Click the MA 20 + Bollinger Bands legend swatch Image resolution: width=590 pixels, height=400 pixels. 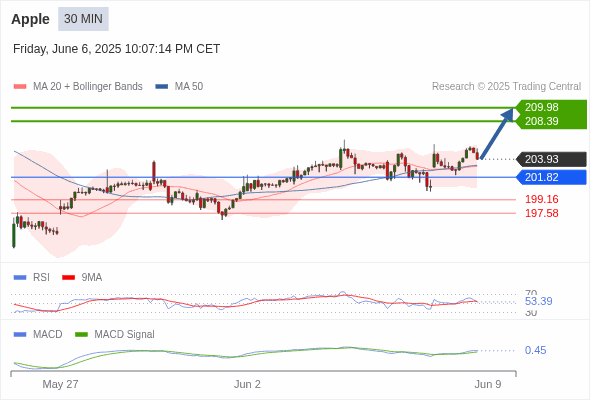(x=20, y=87)
